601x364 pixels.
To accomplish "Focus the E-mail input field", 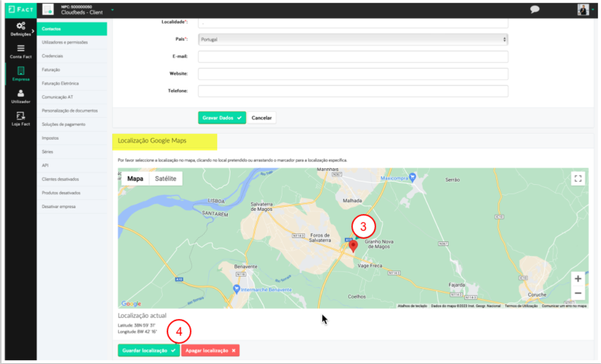I will click(353, 57).
